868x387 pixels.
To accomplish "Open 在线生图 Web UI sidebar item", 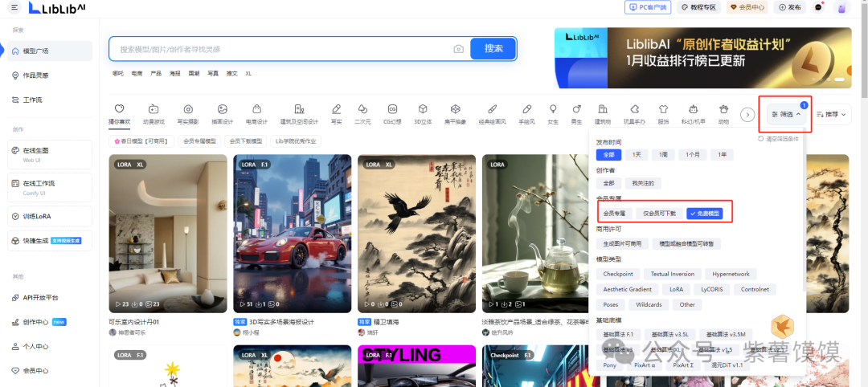I will pos(50,154).
